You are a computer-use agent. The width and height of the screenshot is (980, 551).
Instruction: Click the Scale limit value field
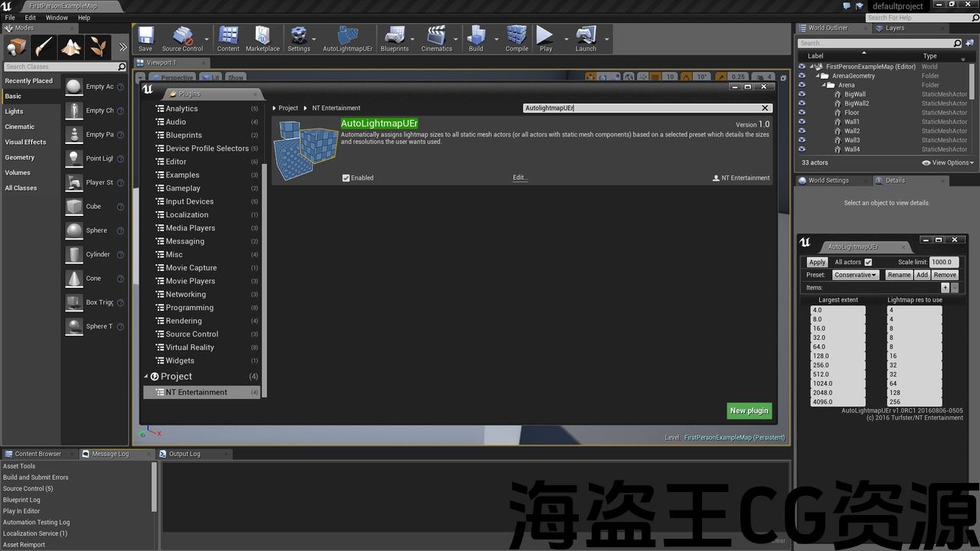[x=944, y=262]
